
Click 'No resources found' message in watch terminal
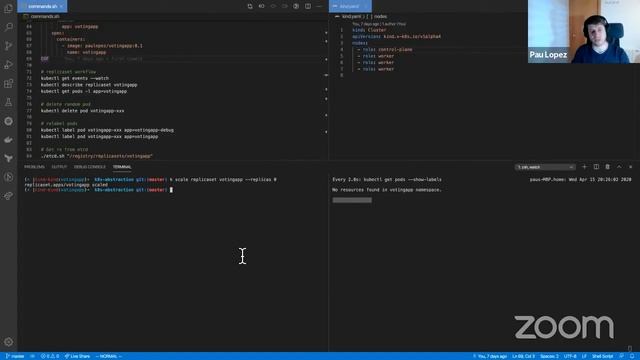[x=387, y=190]
